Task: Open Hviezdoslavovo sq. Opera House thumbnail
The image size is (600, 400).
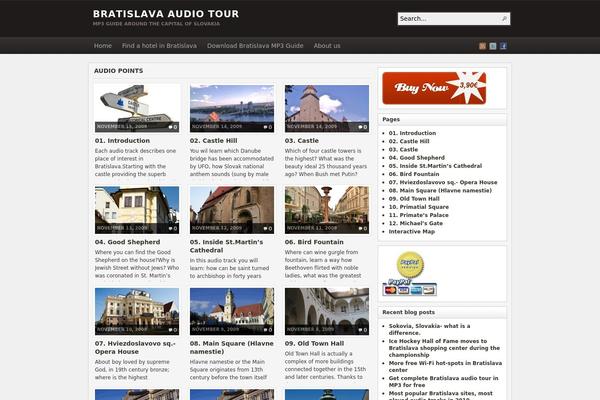Action: [137, 311]
